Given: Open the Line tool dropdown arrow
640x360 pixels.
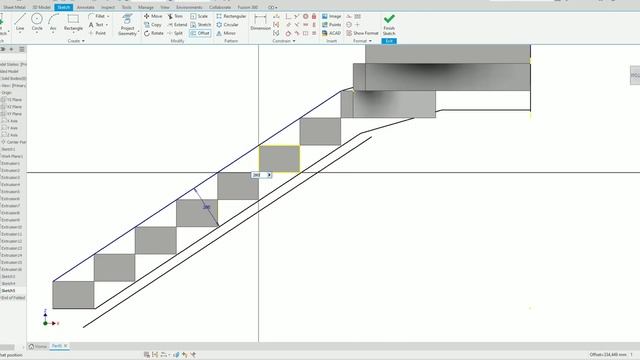Looking at the screenshot, I should click(20, 32).
